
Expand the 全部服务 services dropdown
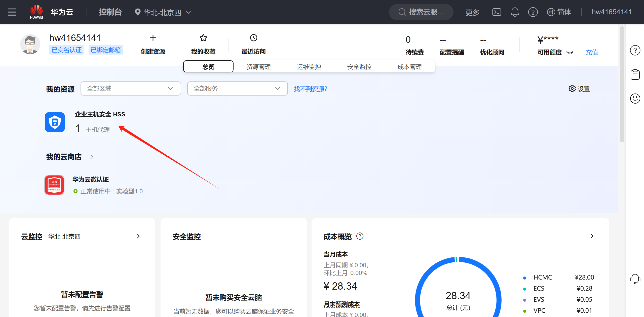click(x=237, y=88)
